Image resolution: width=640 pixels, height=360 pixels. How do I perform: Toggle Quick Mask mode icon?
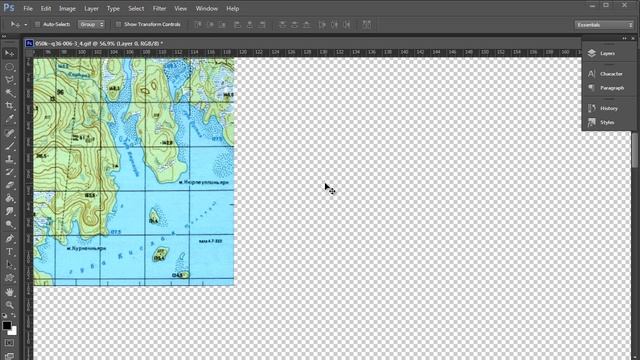[x=9, y=343]
